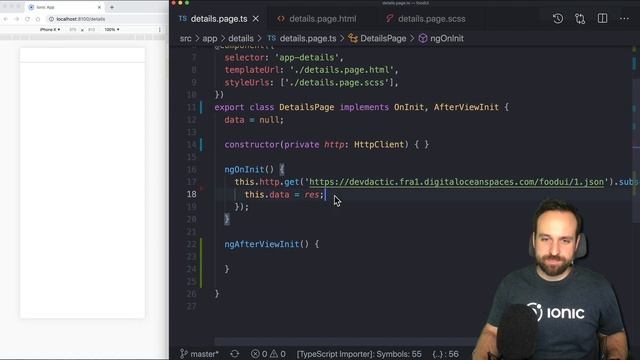Open the browser home button
This screenshot has width=640, height=360.
coord(38,19)
